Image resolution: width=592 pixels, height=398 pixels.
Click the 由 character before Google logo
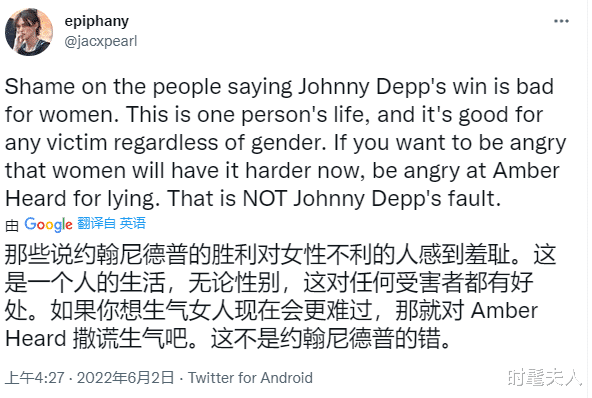coord(12,225)
